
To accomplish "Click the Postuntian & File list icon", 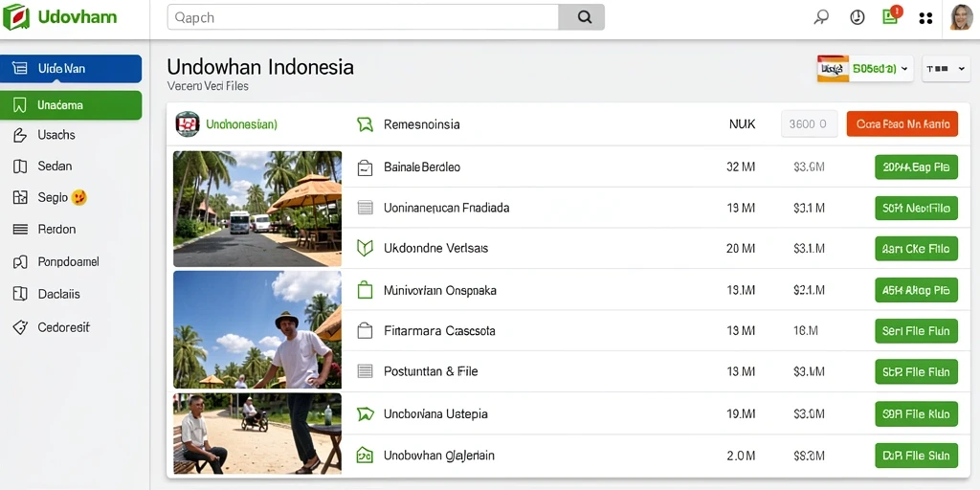I will (365, 371).
